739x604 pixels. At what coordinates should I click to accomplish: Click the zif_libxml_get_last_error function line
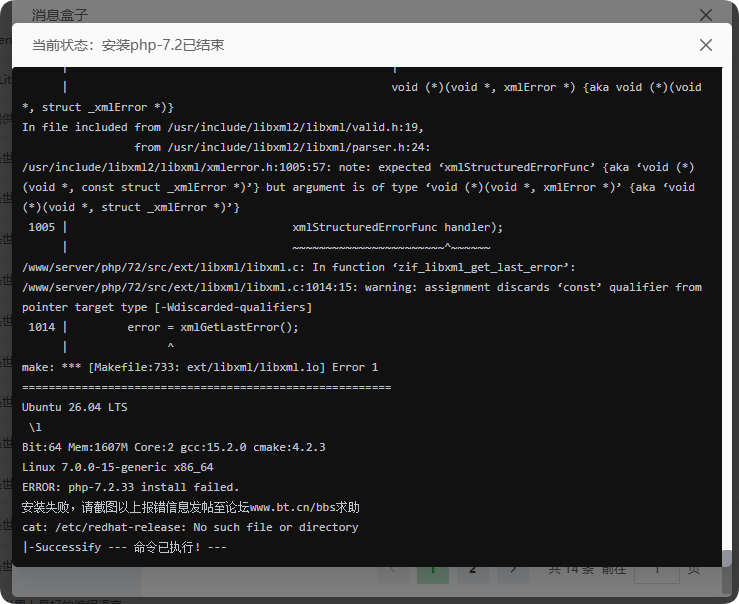(x=298, y=267)
